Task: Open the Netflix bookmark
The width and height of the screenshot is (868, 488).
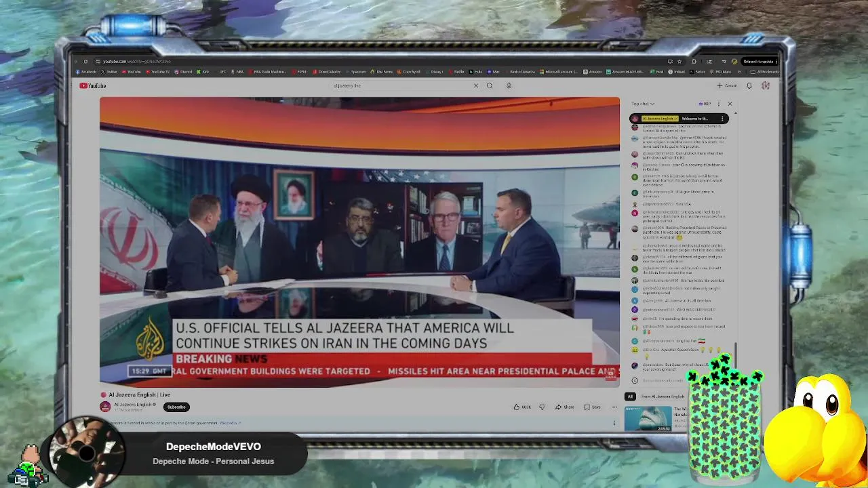Action: [456, 72]
